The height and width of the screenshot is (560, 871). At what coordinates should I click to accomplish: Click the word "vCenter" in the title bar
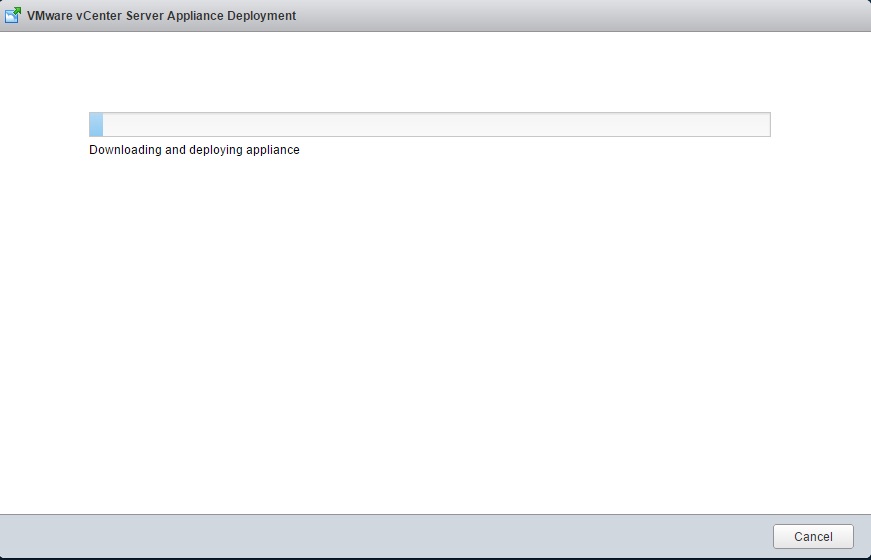(x=98, y=16)
